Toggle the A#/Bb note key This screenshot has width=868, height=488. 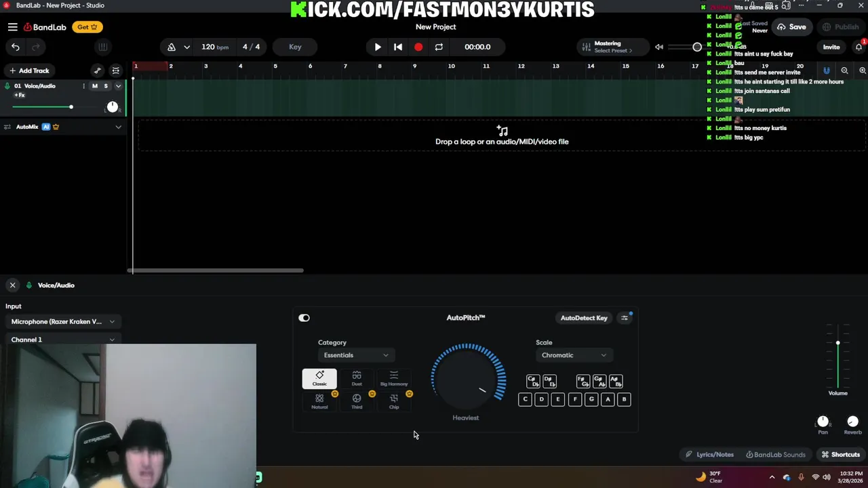[x=616, y=382]
